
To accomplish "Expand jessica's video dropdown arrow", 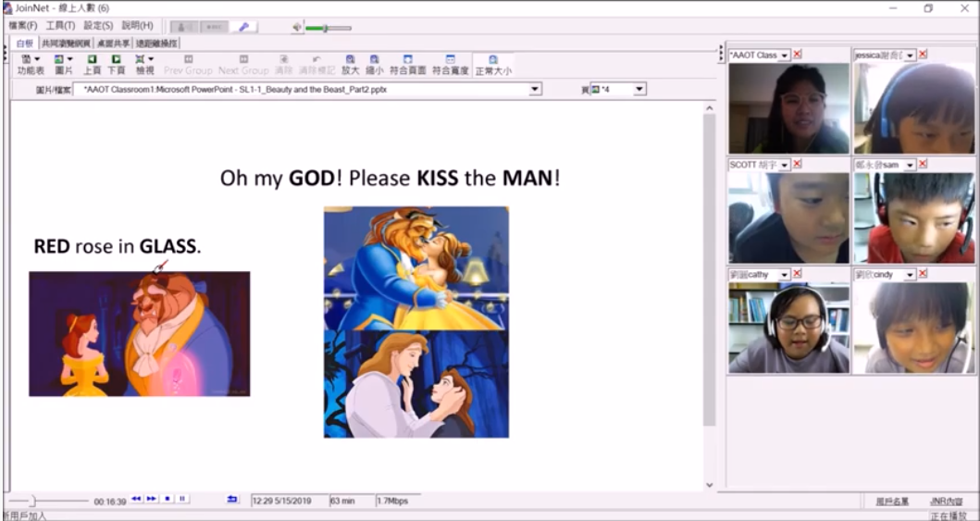I will pos(910,56).
